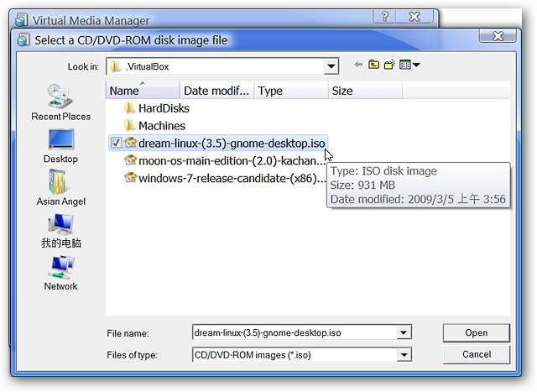Select Machines folder name text
537x392 pixels.
click(x=162, y=126)
